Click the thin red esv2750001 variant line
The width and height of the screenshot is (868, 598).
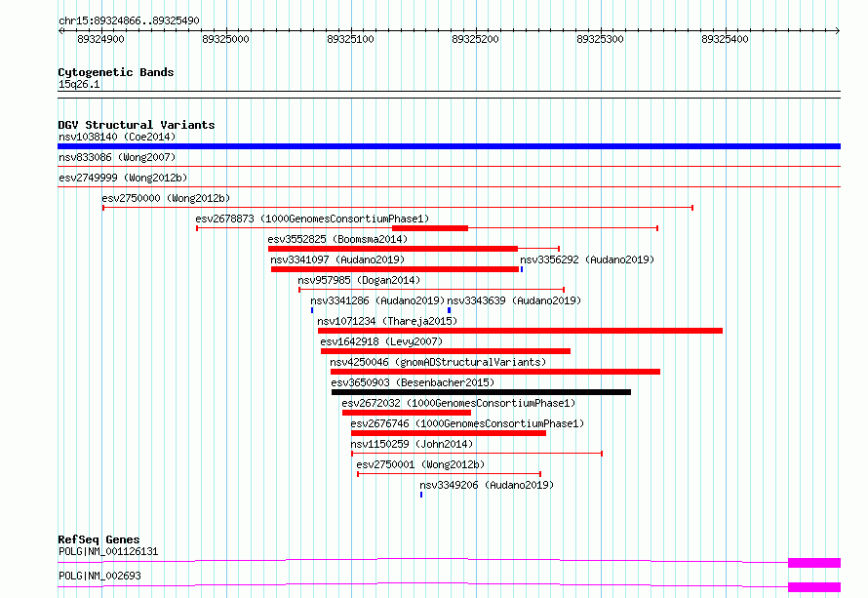(450, 474)
